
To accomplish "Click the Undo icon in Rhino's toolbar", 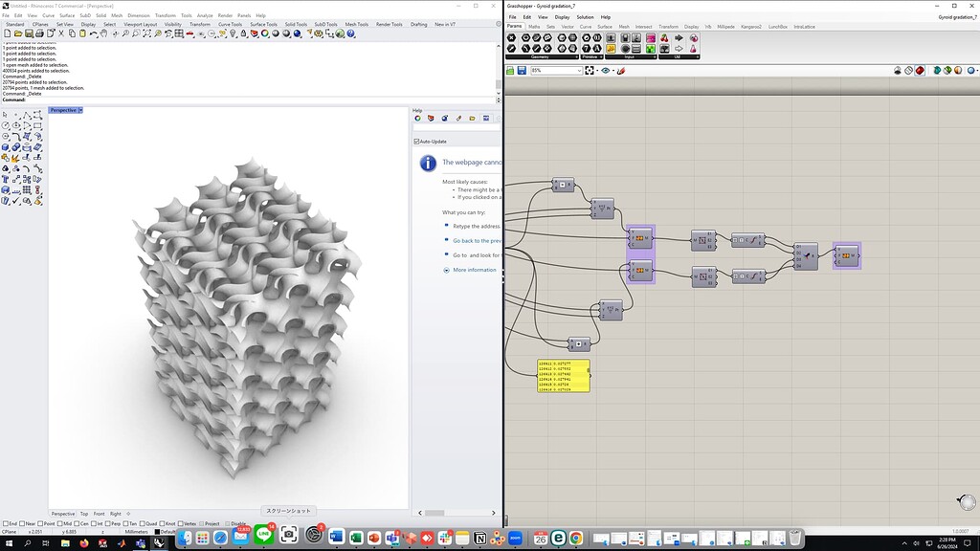I will point(94,34).
